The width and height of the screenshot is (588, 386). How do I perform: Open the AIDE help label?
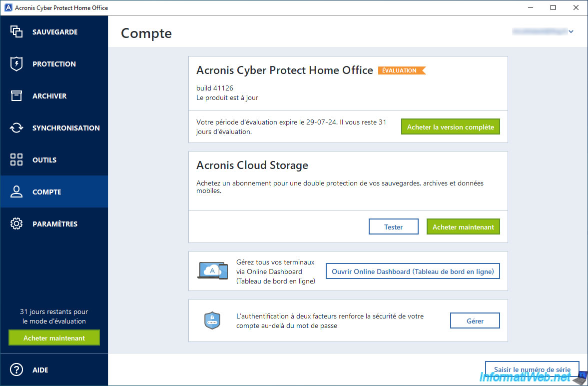tap(40, 370)
